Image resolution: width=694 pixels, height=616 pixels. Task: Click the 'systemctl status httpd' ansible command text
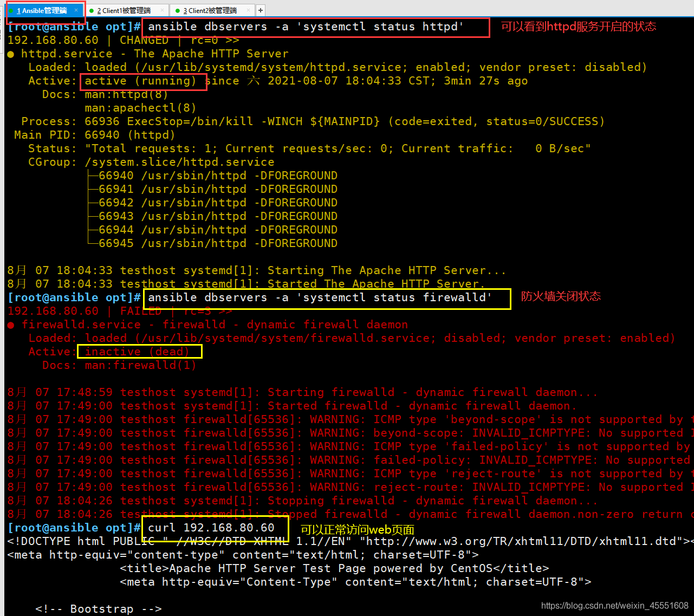306,27
